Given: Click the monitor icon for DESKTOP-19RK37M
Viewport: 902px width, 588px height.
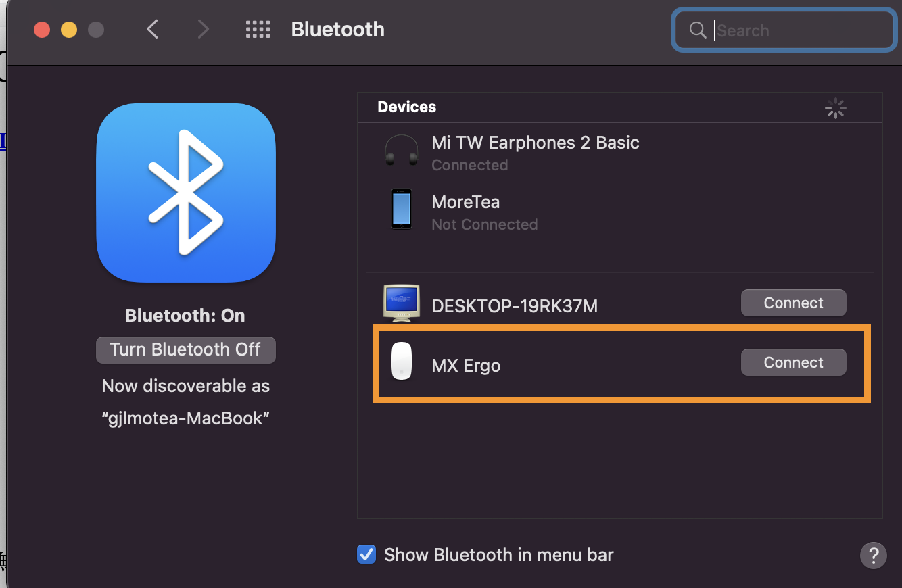Looking at the screenshot, I should point(402,302).
